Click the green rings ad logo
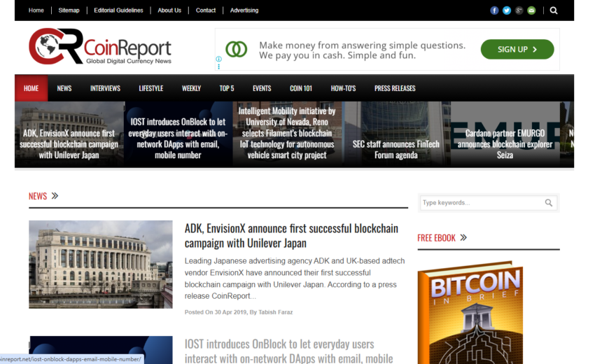The width and height of the screenshot is (595, 364). pos(237,49)
